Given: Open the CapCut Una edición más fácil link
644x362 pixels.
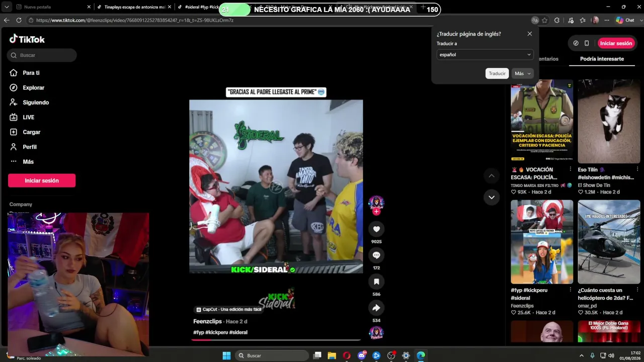Looking at the screenshot, I should (228, 310).
